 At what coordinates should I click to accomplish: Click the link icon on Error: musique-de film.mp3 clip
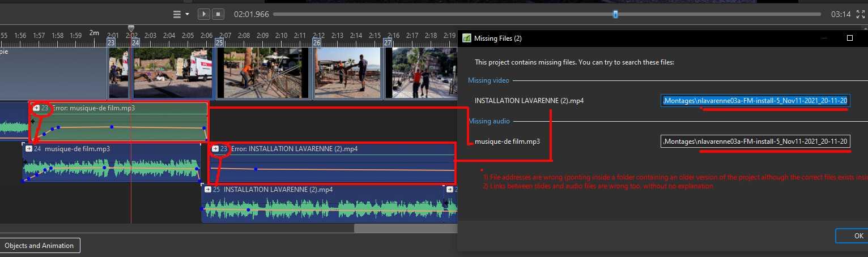pyautogui.click(x=36, y=108)
